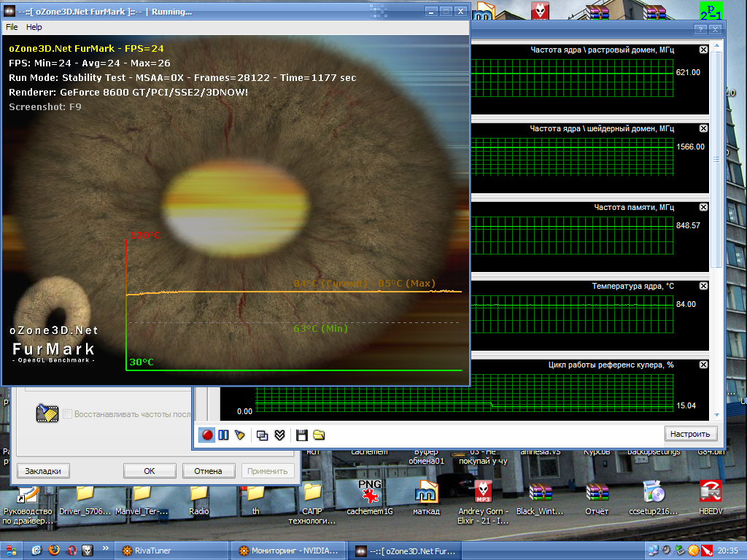The width and height of the screenshot is (747, 560).
Task: Close the Частота памяти graph panel
Action: (703, 208)
